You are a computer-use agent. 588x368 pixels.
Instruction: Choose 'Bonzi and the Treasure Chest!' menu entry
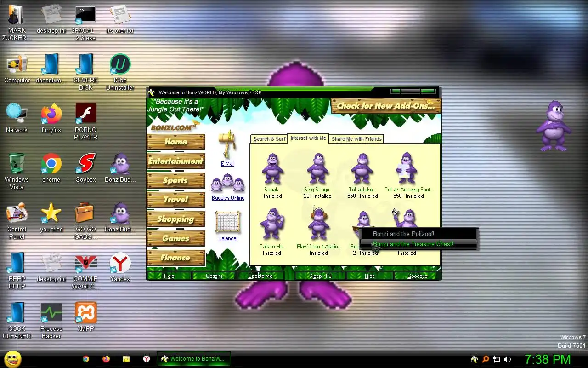click(x=418, y=244)
